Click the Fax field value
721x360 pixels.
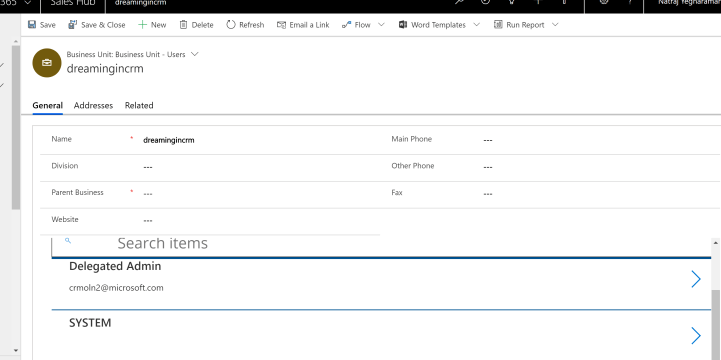tap(488, 194)
